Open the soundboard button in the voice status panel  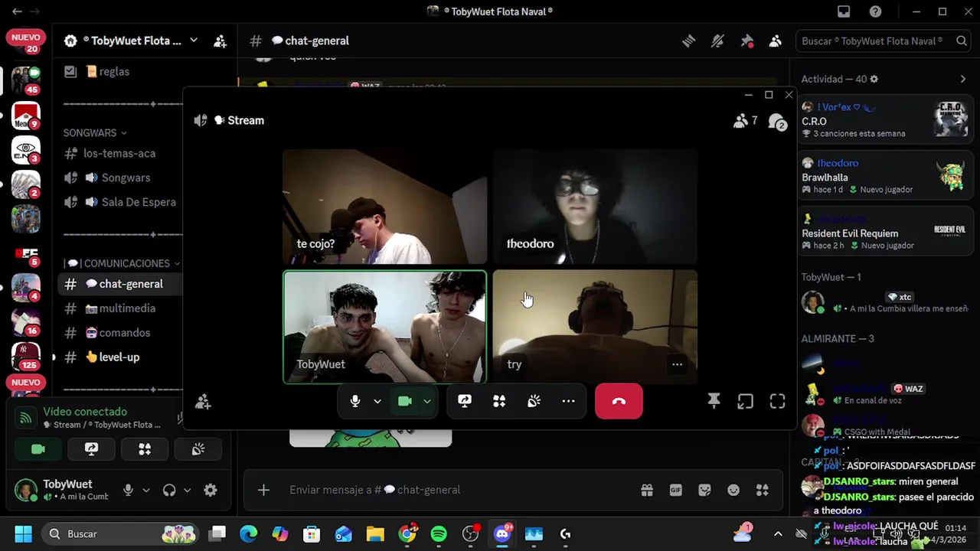[198, 449]
